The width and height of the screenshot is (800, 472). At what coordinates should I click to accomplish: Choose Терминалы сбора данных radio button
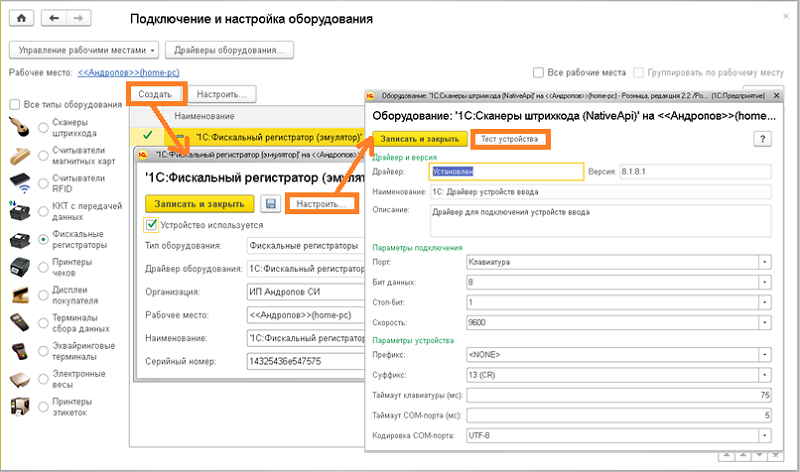point(43,323)
